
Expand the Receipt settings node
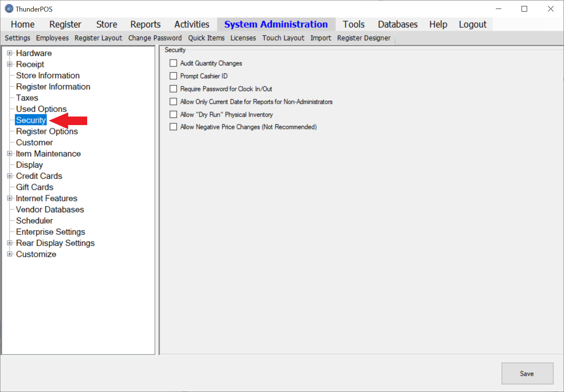click(x=10, y=64)
